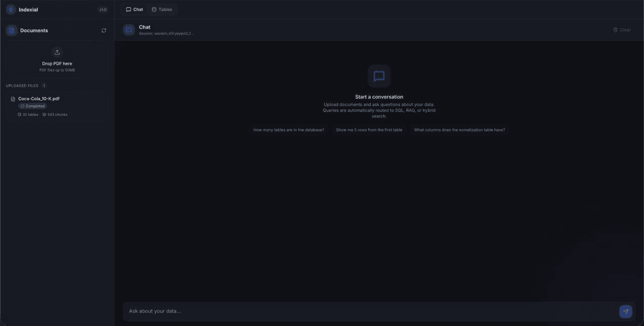Click the Chat header avatar icon
The width and height of the screenshot is (644, 326).
129,30
